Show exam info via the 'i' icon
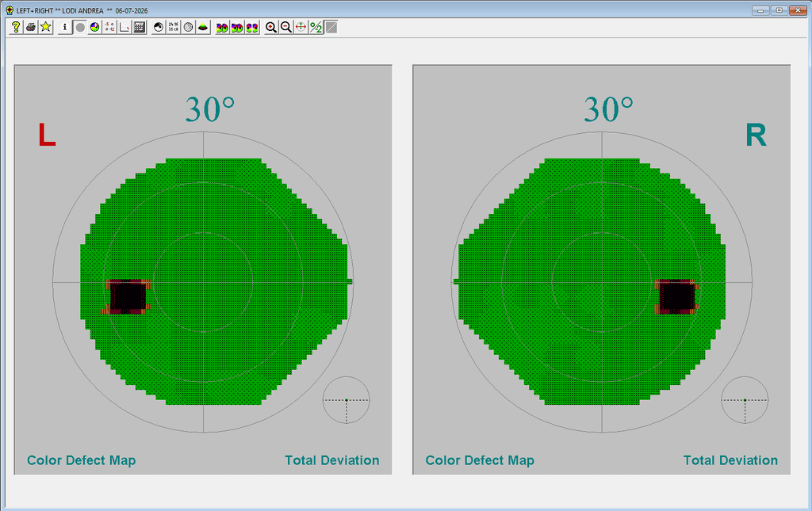The image size is (812, 511). pyautogui.click(x=65, y=28)
